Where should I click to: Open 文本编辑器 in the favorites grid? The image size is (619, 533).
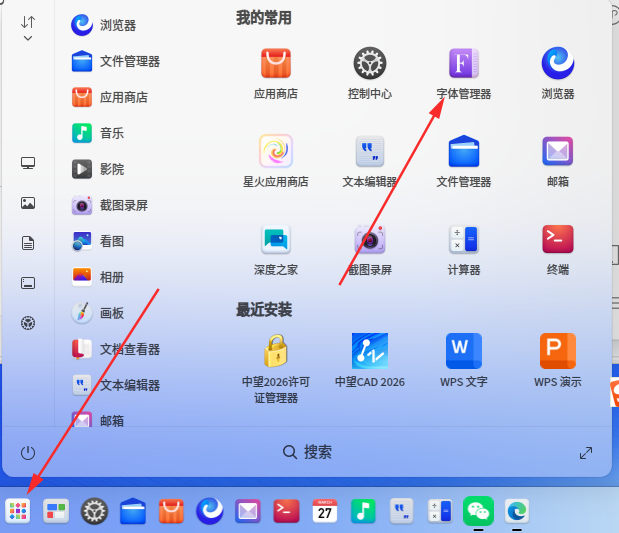click(x=370, y=161)
